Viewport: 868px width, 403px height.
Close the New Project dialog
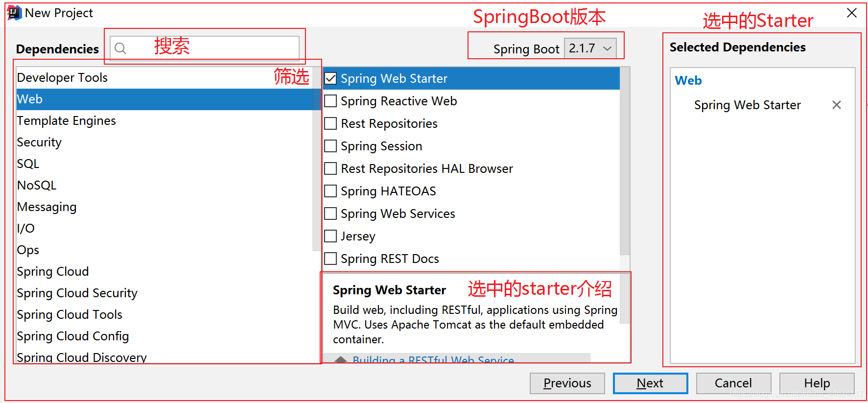[852, 13]
